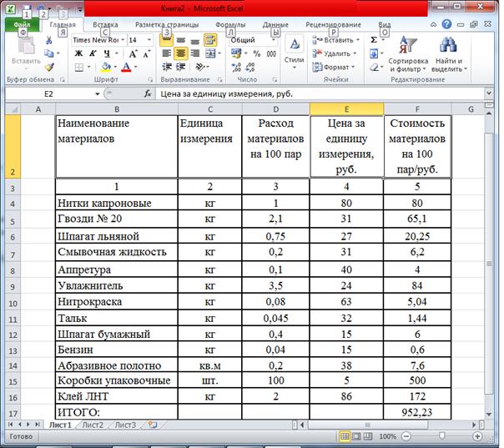The image size is (504, 448).
Task: Click the Fill down icon
Action: tap(374, 53)
